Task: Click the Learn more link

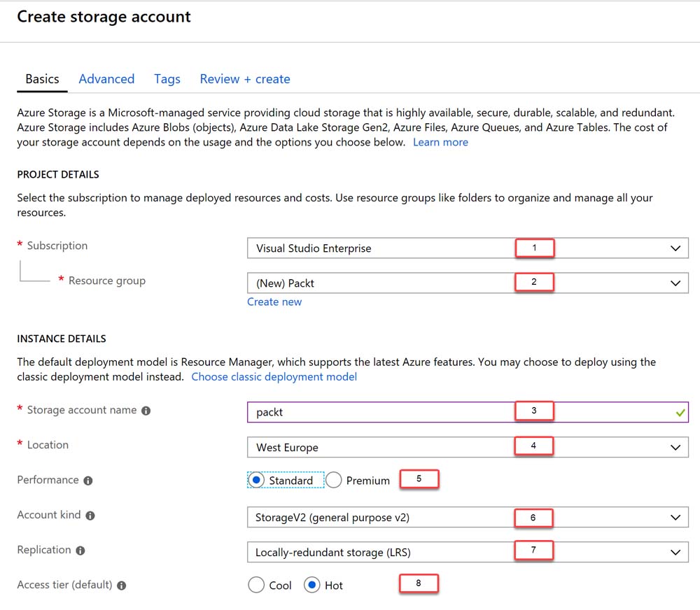Action: click(x=440, y=142)
